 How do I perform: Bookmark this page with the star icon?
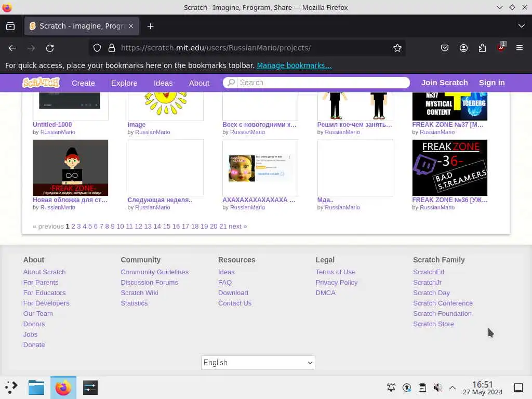click(397, 48)
